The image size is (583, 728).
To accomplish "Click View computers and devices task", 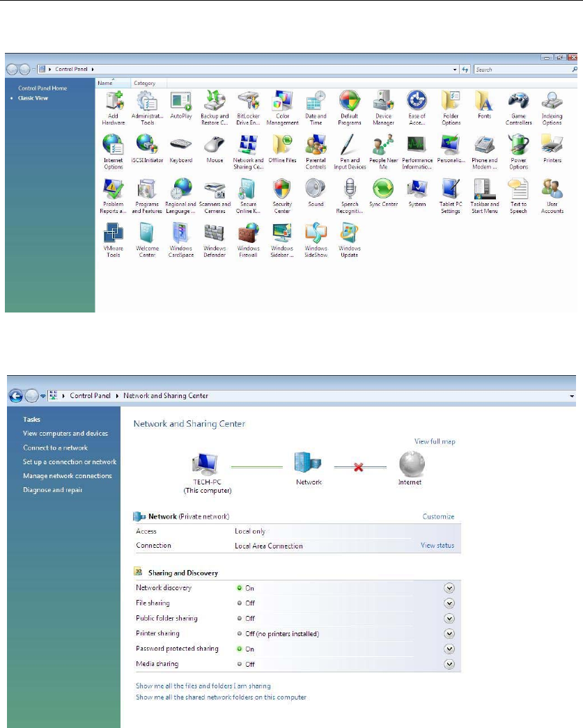I will point(65,434).
